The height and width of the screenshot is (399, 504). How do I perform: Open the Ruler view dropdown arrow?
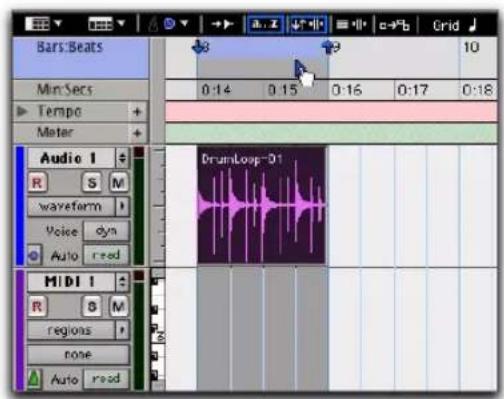click(121, 24)
